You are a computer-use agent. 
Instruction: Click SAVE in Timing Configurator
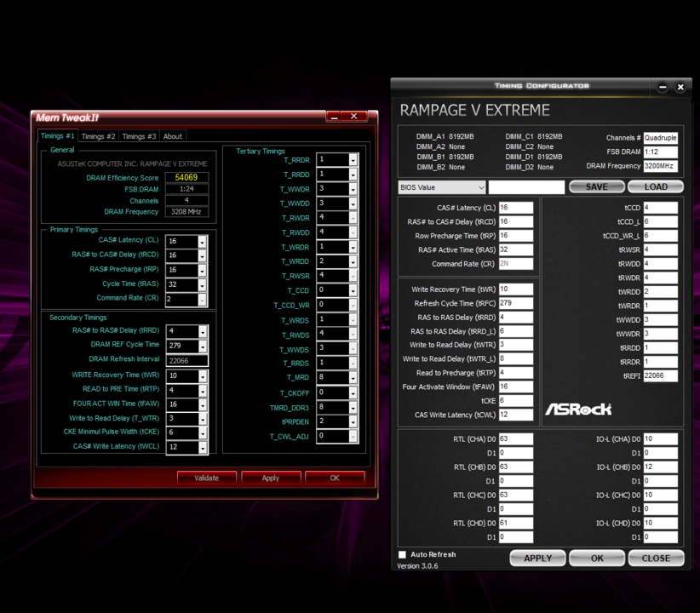596,186
